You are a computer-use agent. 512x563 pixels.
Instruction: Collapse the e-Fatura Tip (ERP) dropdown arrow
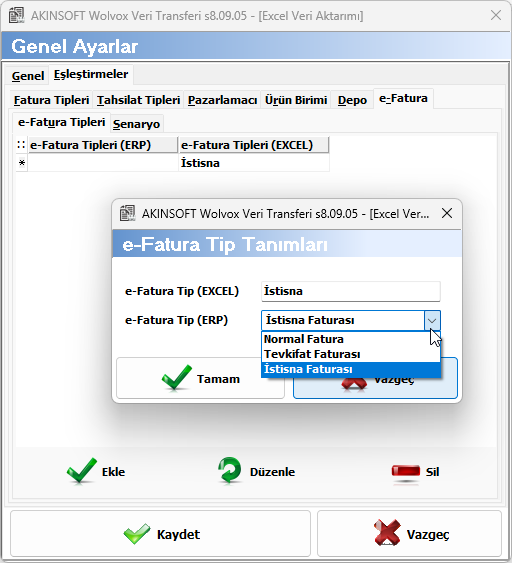click(432, 320)
